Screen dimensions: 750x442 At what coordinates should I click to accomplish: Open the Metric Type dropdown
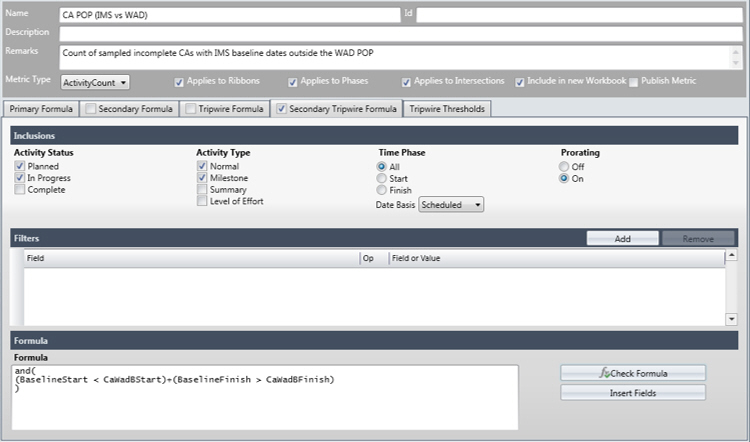point(95,82)
